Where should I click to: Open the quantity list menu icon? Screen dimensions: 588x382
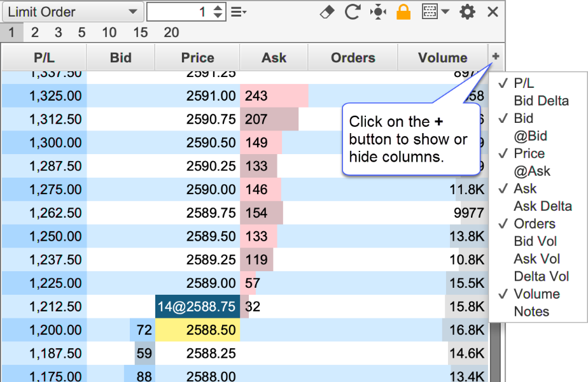(x=238, y=12)
